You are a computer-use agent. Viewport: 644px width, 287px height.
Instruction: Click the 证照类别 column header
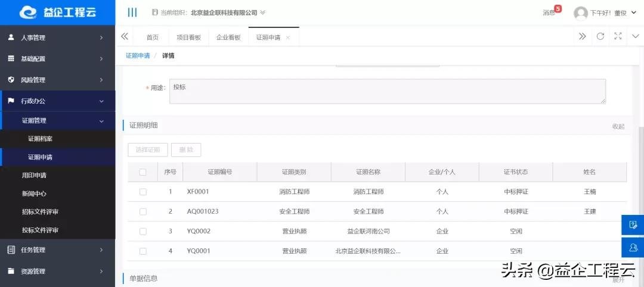click(x=294, y=172)
